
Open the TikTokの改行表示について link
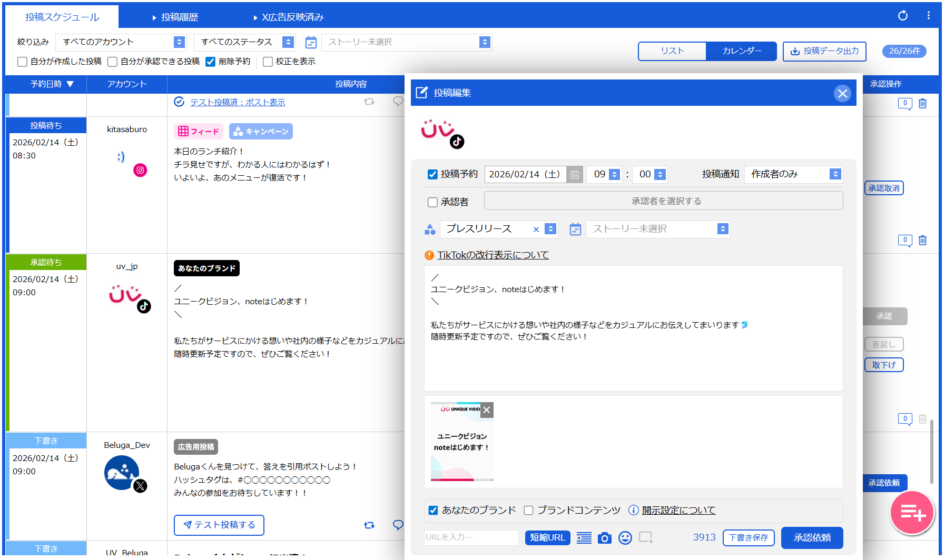pyautogui.click(x=493, y=255)
